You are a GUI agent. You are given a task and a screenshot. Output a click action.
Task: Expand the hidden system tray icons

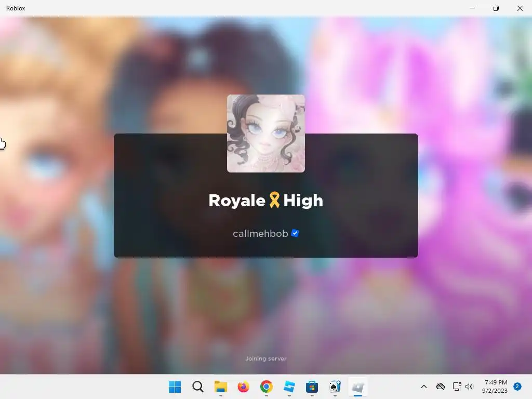click(424, 387)
